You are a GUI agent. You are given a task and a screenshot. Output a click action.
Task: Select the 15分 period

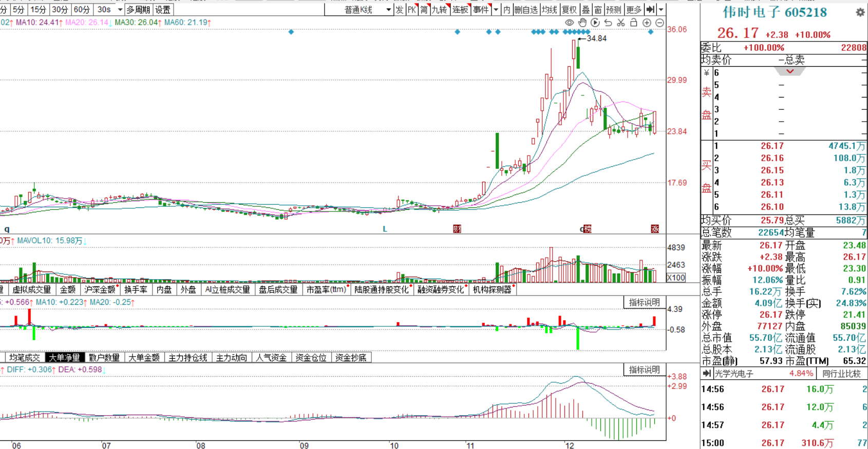38,10
